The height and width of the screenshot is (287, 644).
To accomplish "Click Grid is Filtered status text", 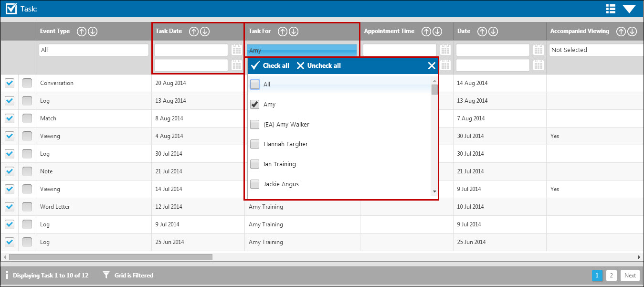I will click(134, 276).
